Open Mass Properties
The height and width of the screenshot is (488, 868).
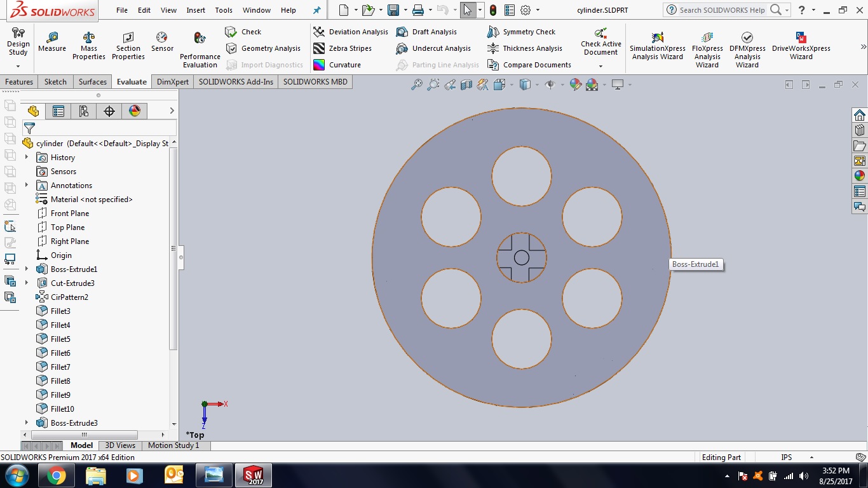coord(89,46)
